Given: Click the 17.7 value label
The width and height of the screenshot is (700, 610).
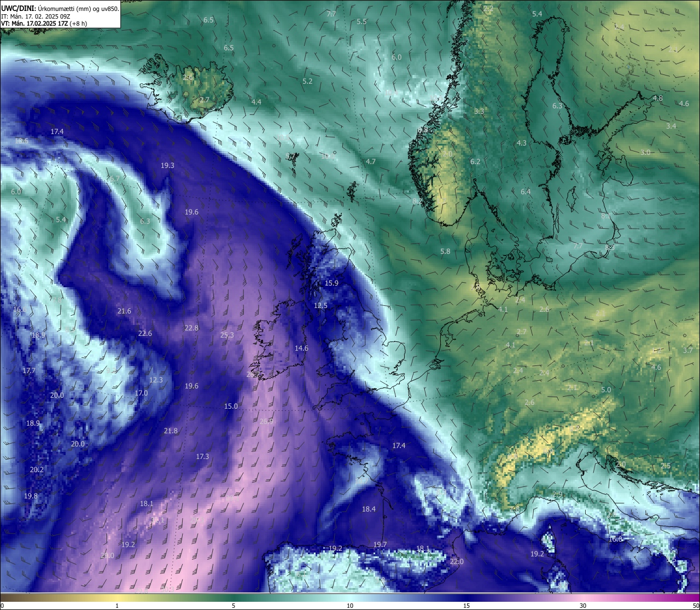Looking at the screenshot, I should point(29,371).
